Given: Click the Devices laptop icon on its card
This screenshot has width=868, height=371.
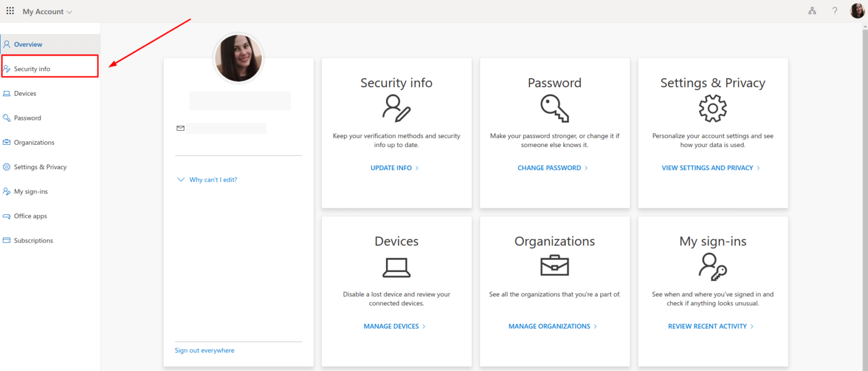Looking at the screenshot, I should pyautogui.click(x=396, y=268).
